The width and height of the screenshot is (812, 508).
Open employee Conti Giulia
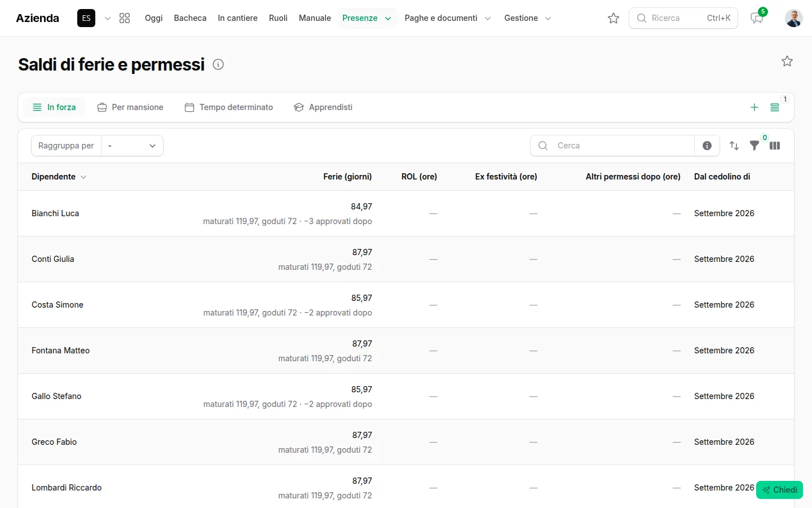click(53, 259)
